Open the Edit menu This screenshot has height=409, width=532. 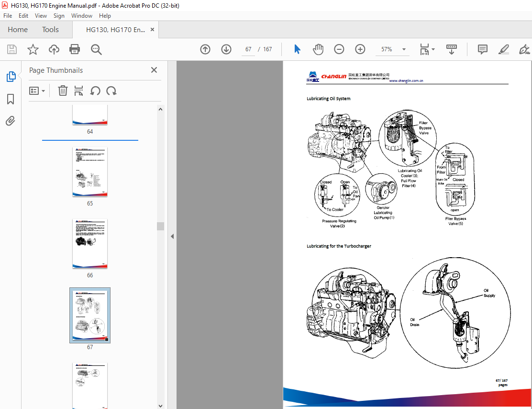[23, 16]
